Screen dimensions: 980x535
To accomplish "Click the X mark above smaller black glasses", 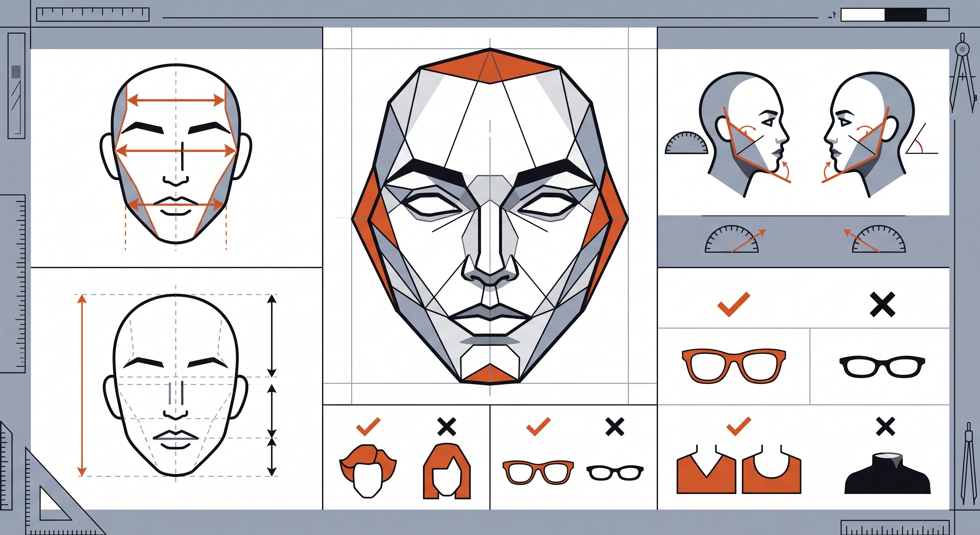I will pyautogui.click(x=615, y=427).
